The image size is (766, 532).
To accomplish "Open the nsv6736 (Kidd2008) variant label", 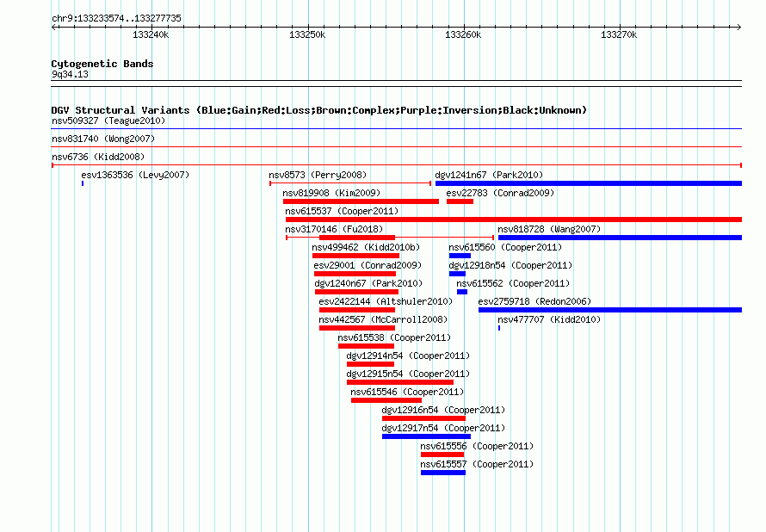I will point(98,157).
